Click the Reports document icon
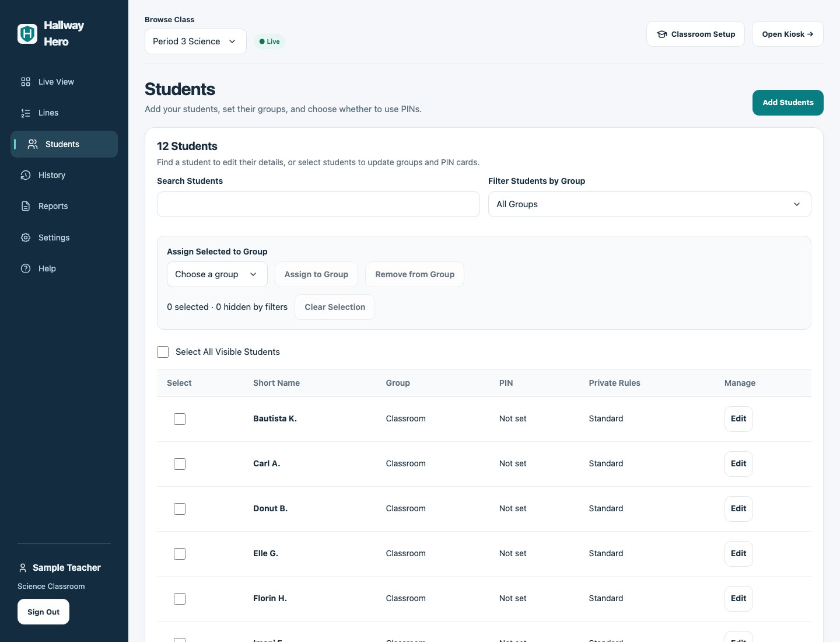 click(26, 206)
